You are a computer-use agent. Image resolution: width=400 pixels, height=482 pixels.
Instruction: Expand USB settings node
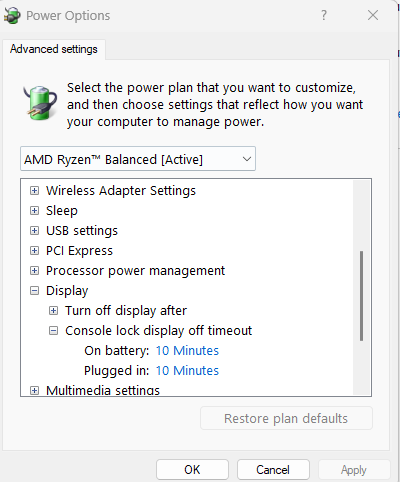pos(34,231)
